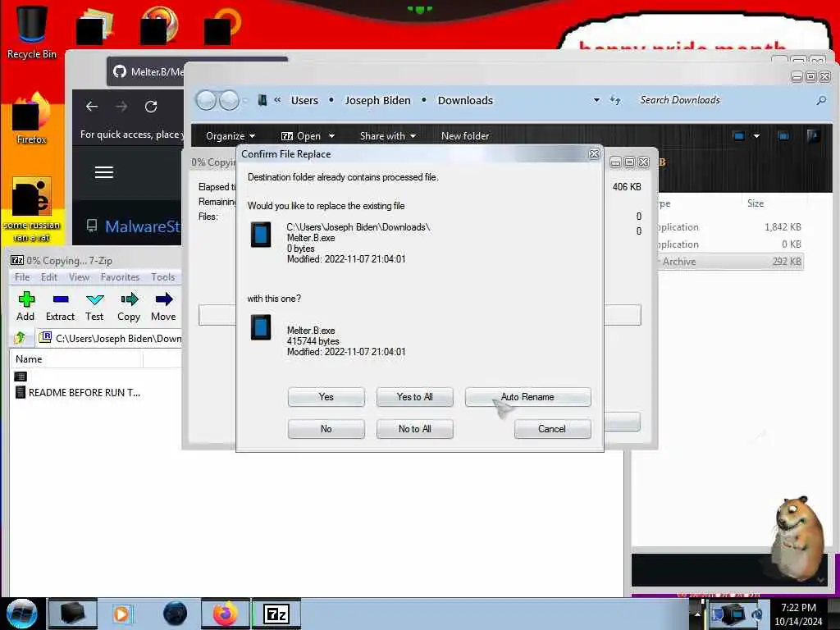This screenshot has height=630, width=840.
Task: Open 'some russian ran a rat' desktop icon
Action: click(32, 210)
